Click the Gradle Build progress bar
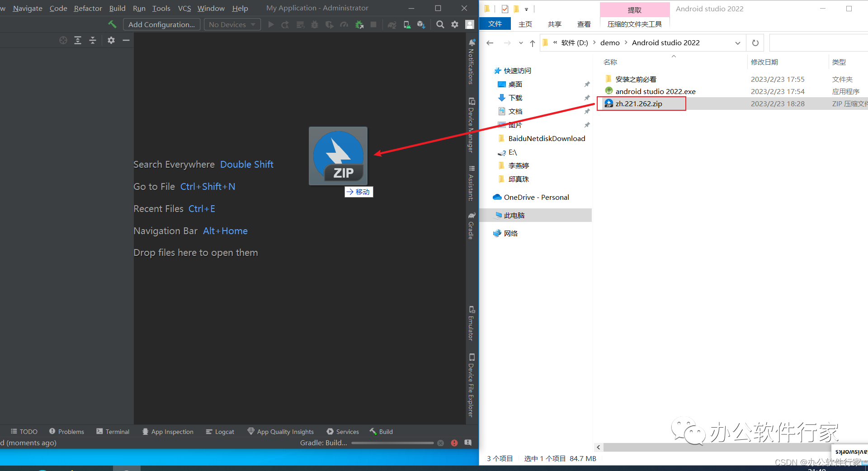Screen dimensions: 868x471 pyautogui.click(x=392, y=443)
